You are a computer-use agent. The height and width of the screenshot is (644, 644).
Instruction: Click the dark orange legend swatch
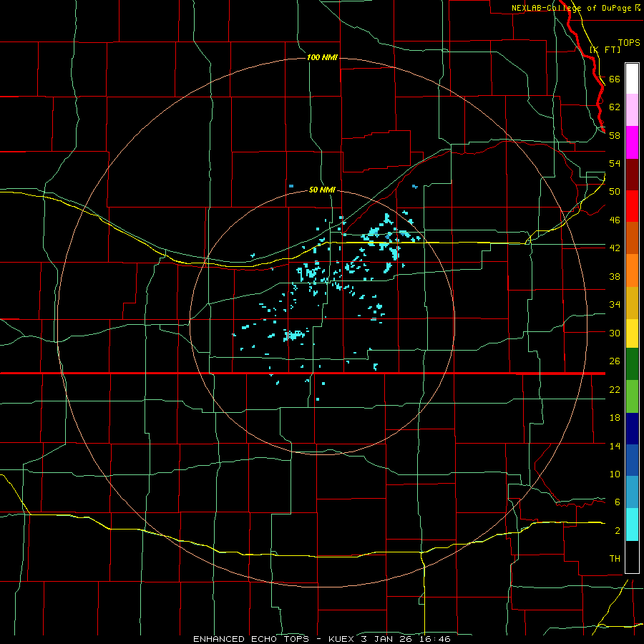point(632,238)
